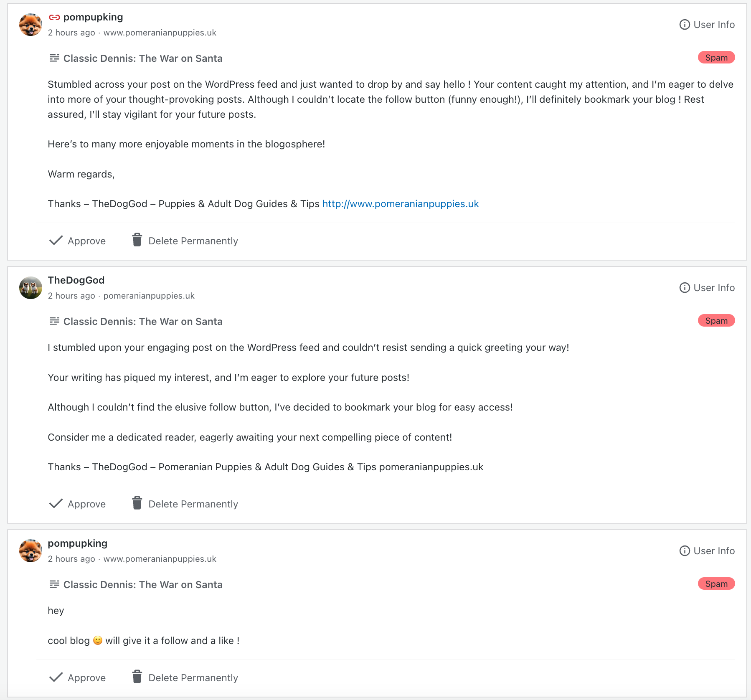Click the post icon beside the first comment's title
This screenshot has height=700, width=751.
click(x=54, y=58)
